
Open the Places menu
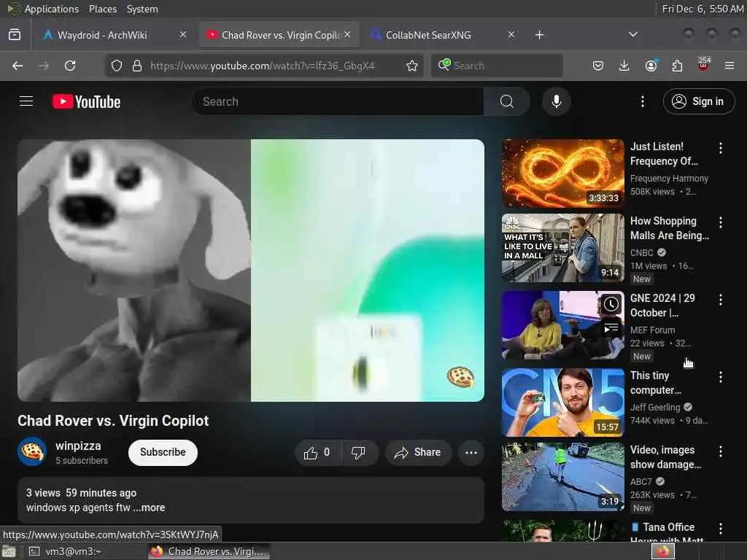pos(103,9)
